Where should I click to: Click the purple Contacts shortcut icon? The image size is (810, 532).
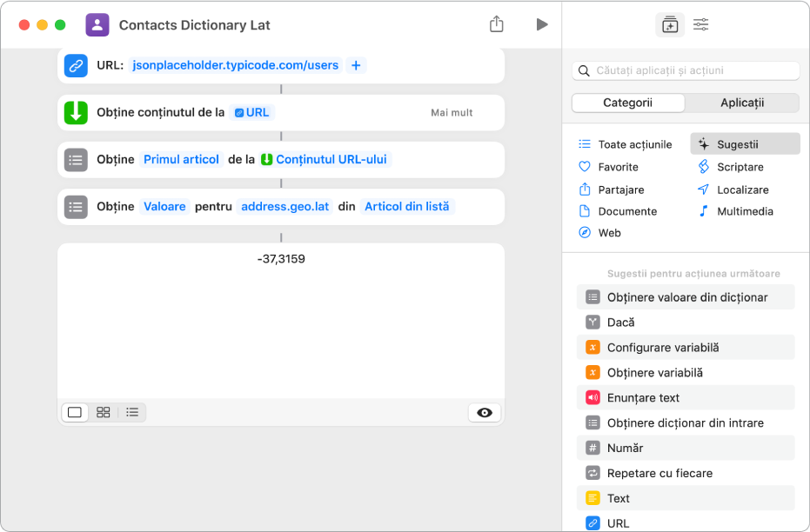(x=97, y=25)
